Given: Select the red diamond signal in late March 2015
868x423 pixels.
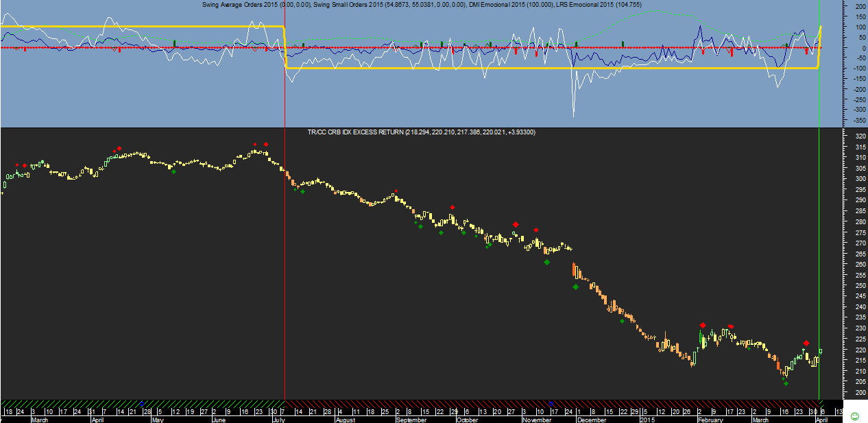Looking at the screenshot, I should tap(806, 343).
